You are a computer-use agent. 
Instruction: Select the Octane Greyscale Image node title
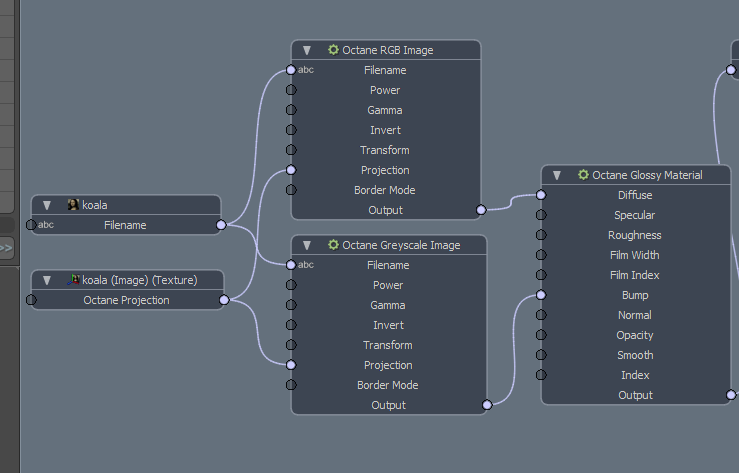tap(401, 245)
